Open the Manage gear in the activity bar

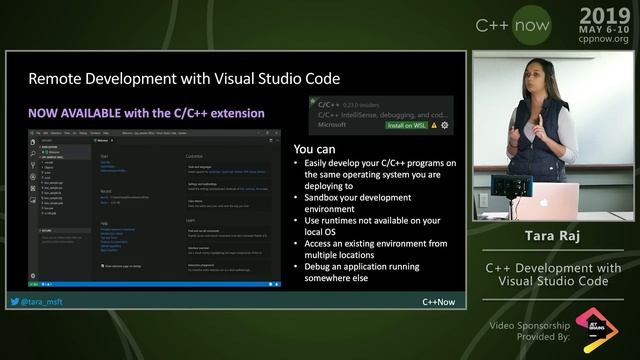(33, 276)
